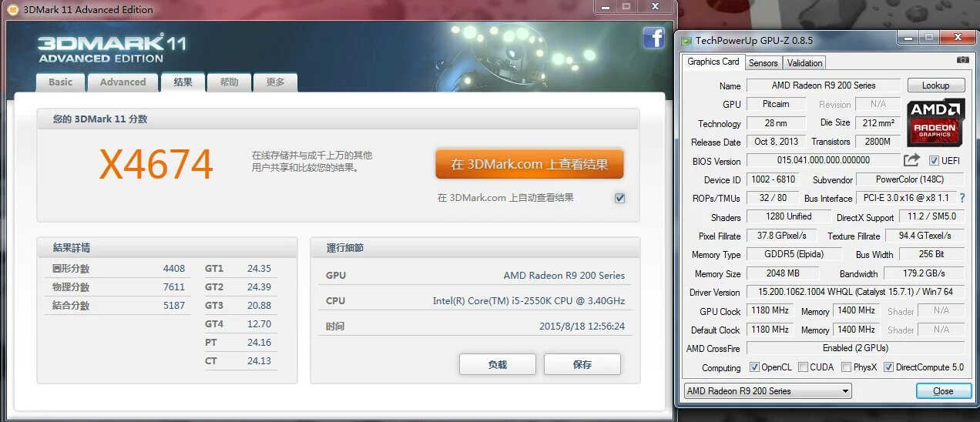Open the Validation tab in GPU-Z
The height and width of the screenshot is (422, 980).
click(x=805, y=63)
